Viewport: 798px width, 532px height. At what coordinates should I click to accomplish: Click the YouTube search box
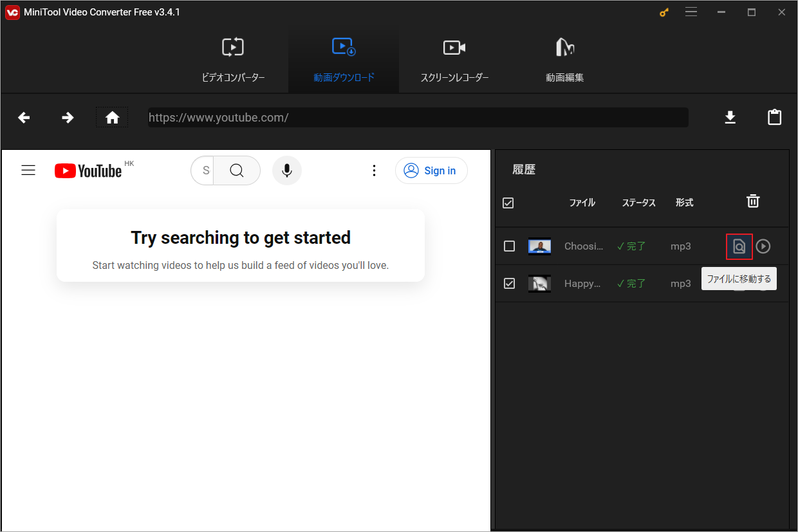[202, 170]
